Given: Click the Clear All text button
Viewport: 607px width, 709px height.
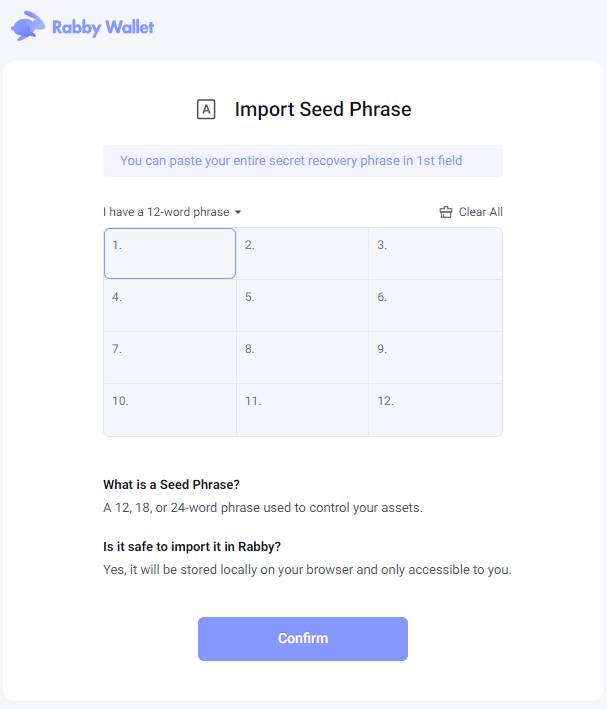Looking at the screenshot, I should [x=480, y=212].
